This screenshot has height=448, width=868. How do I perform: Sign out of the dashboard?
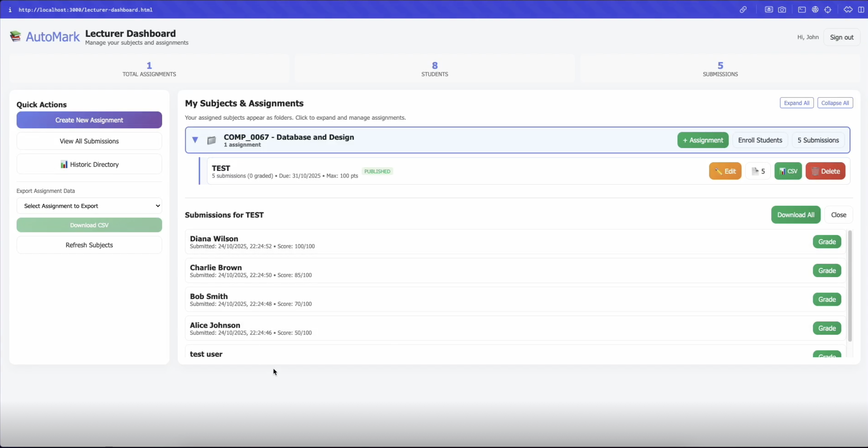click(x=842, y=37)
